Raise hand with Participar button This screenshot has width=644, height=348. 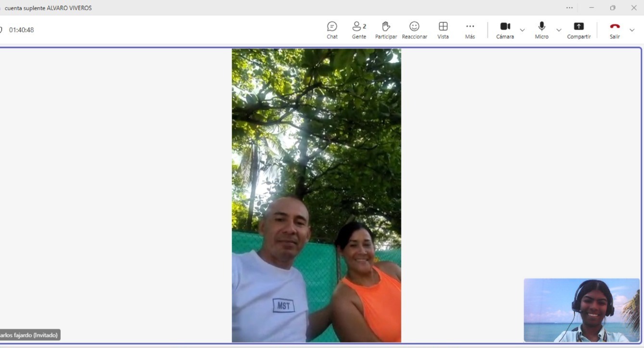(386, 30)
